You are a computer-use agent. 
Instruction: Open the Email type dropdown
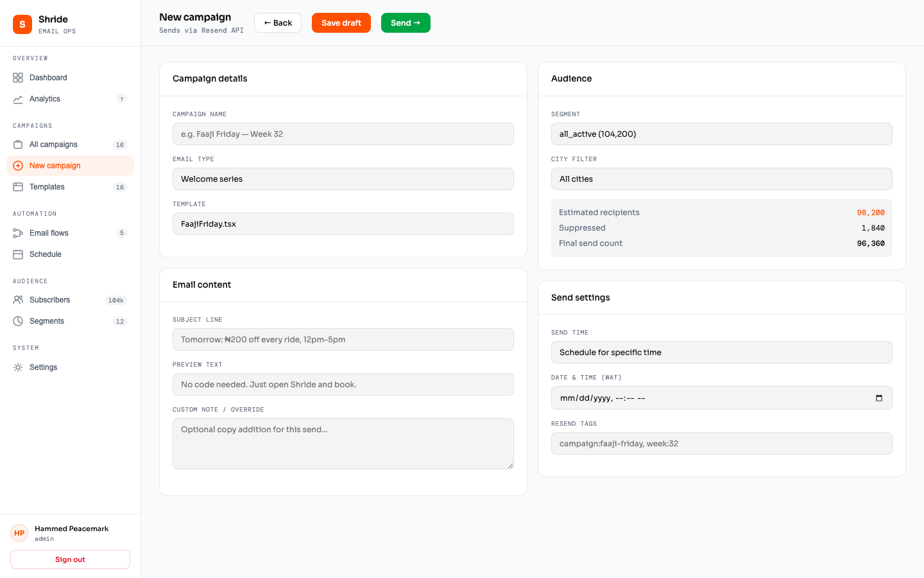click(343, 179)
